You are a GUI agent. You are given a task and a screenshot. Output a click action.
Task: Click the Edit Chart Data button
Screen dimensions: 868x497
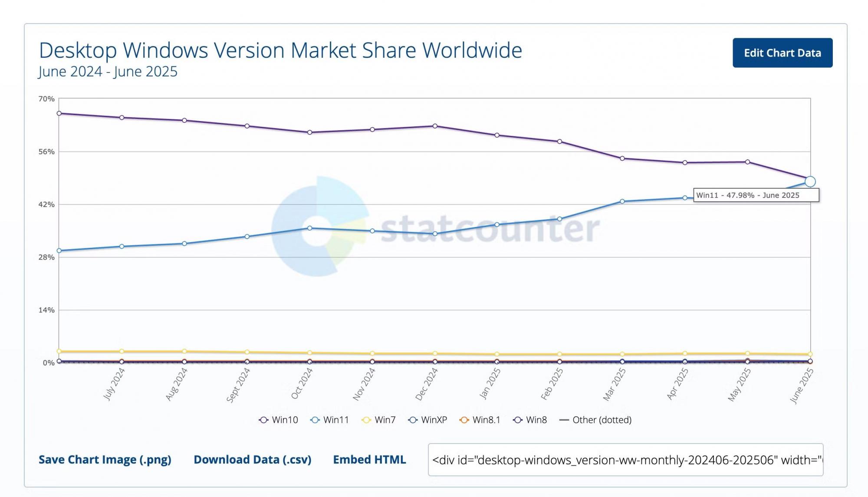coord(782,53)
